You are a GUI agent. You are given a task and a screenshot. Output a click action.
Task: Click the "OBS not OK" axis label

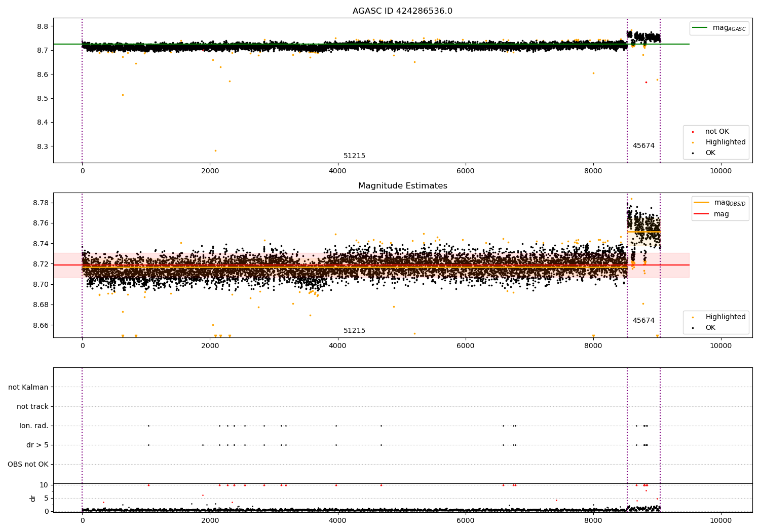(x=28, y=464)
